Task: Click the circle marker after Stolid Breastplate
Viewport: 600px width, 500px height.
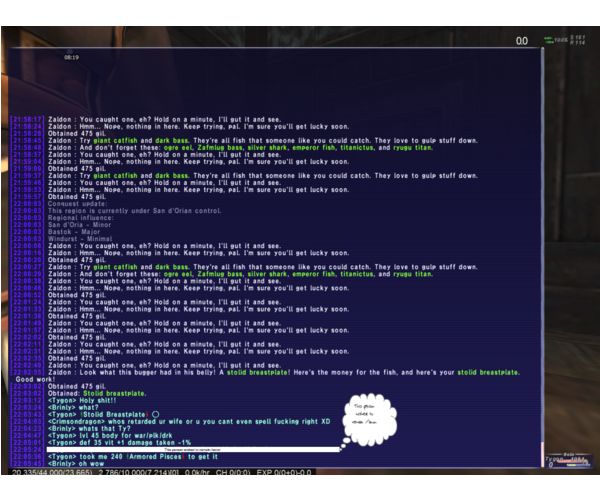Action: pos(155,414)
